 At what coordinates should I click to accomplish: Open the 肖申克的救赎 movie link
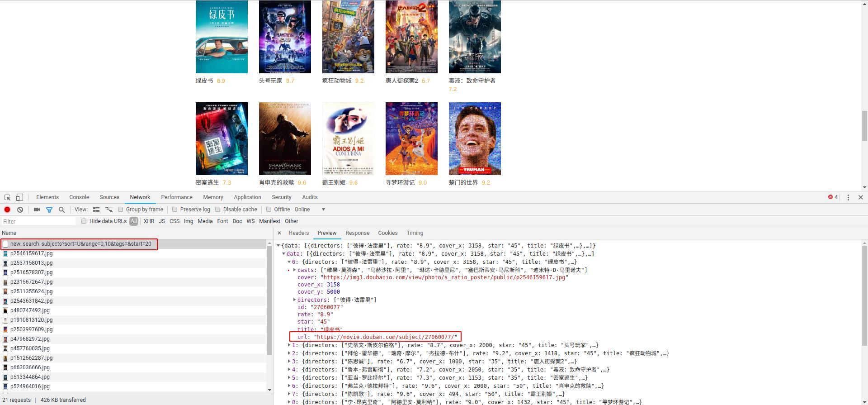tap(277, 183)
